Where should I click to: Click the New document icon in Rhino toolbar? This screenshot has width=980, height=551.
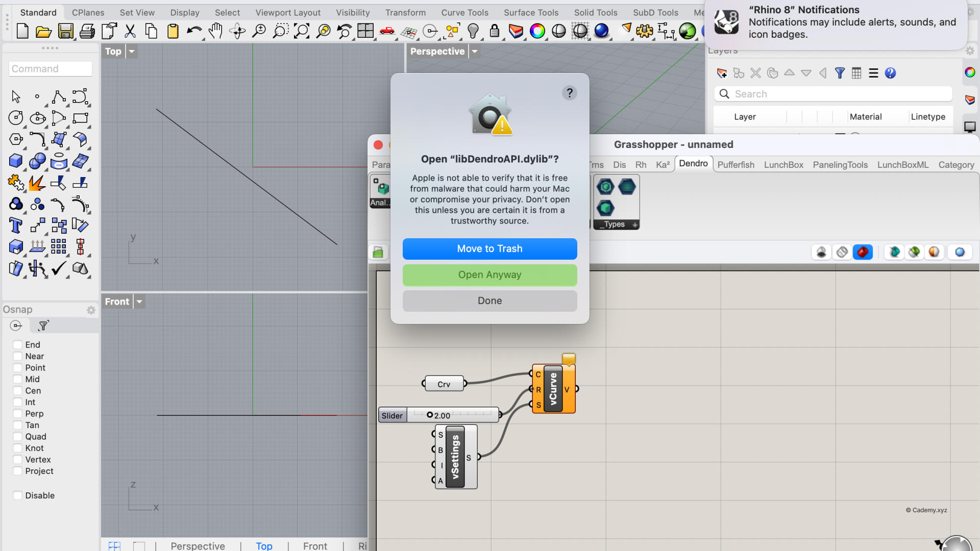click(22, 31)
